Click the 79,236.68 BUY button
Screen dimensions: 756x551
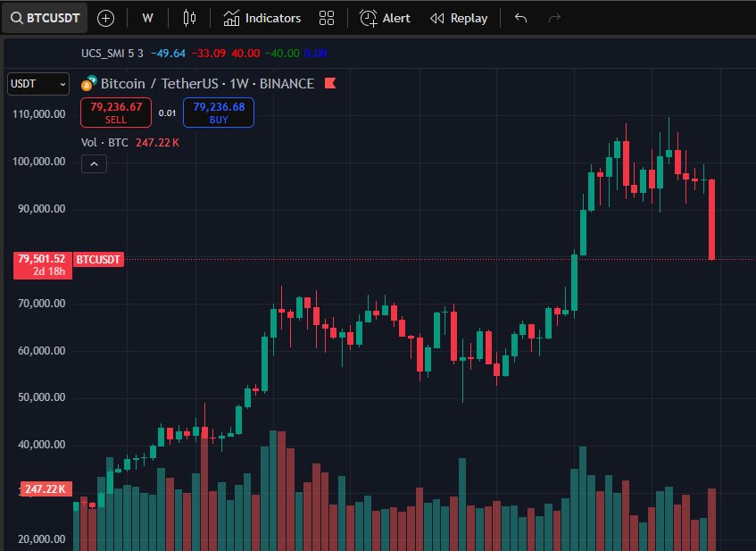tap(219, 113)
